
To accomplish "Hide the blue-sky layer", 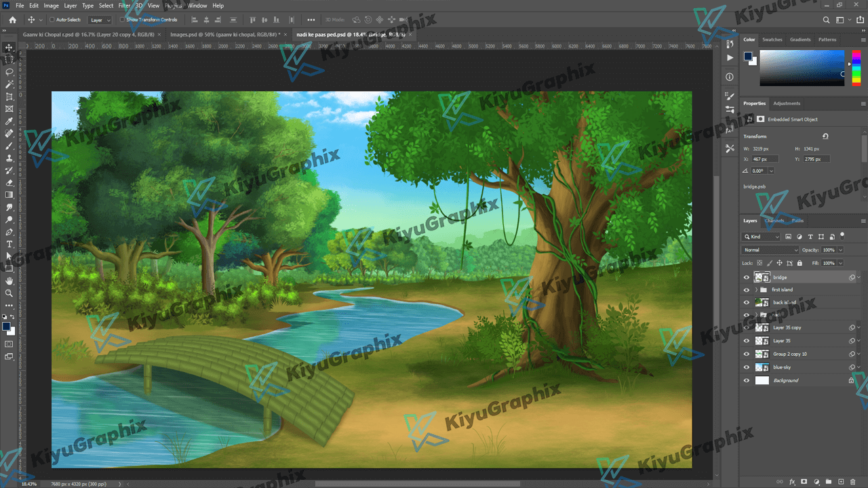I will (747, 367).
